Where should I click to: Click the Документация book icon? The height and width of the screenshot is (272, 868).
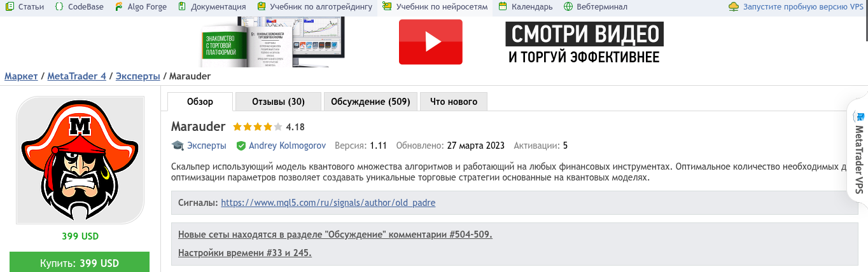182,7
